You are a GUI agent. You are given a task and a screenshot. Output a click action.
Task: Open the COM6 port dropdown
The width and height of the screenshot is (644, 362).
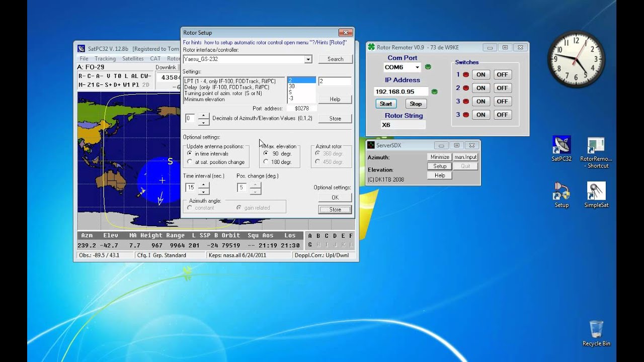[x=417, y=67]
